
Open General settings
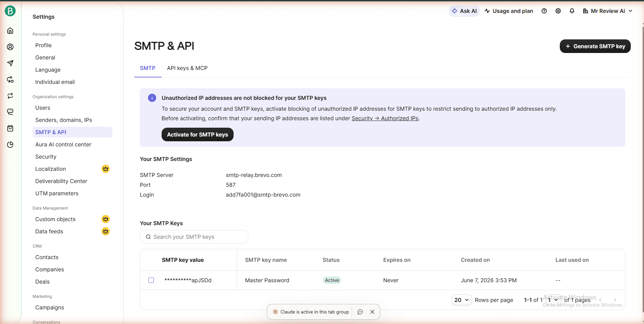coord(45,57)
